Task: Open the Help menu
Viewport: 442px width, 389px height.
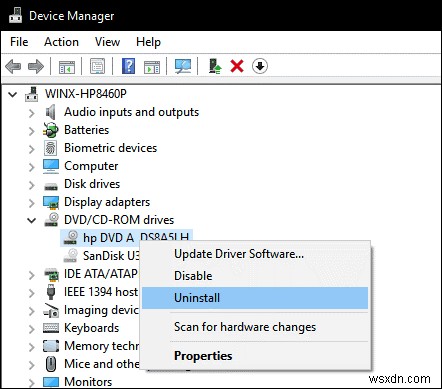Action: [x=148, y=42]
